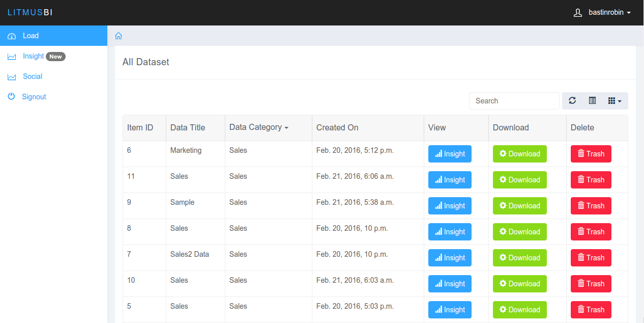Click the Item ID column header

tap(140, 128)
